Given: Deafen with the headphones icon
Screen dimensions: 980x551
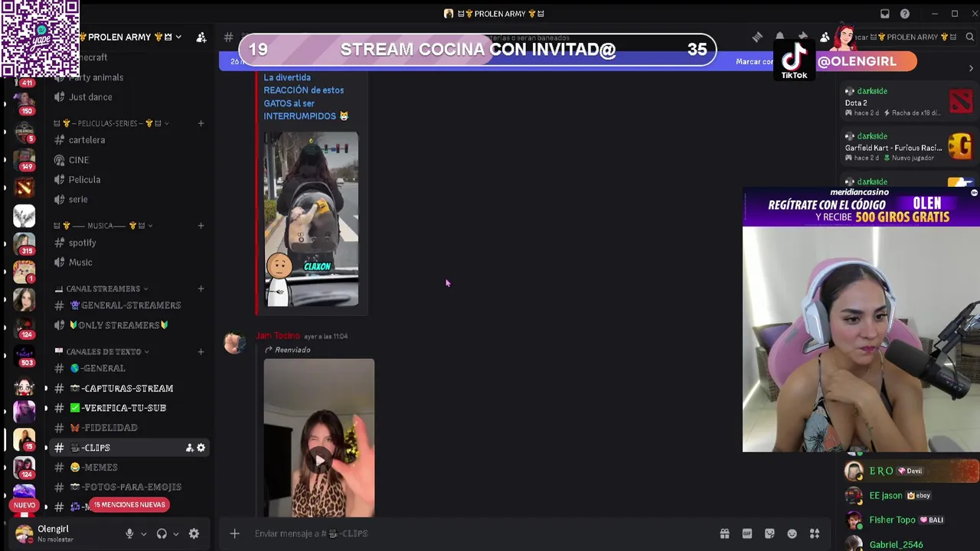Looking at the screenshot, I should (x=162, y=534).
